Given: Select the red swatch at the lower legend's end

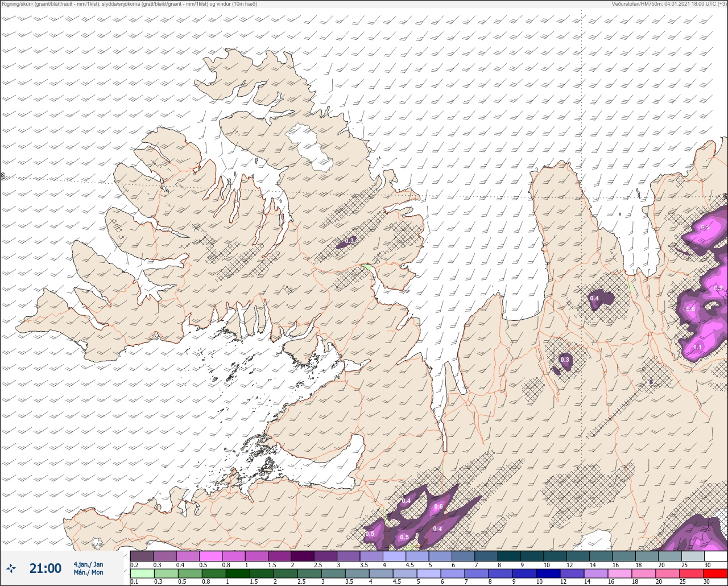Looking at the screenshot, I should 715,573.
